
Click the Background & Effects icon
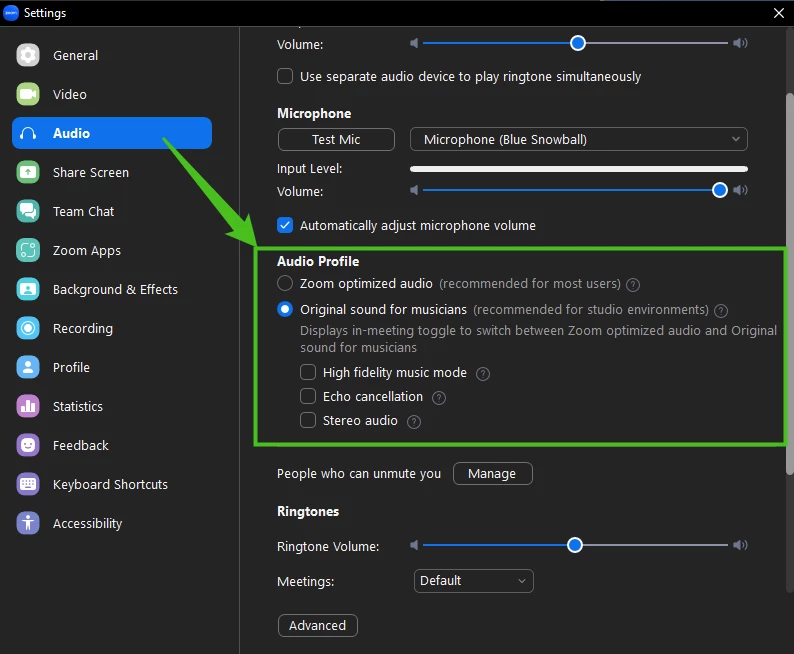[28, 289]
